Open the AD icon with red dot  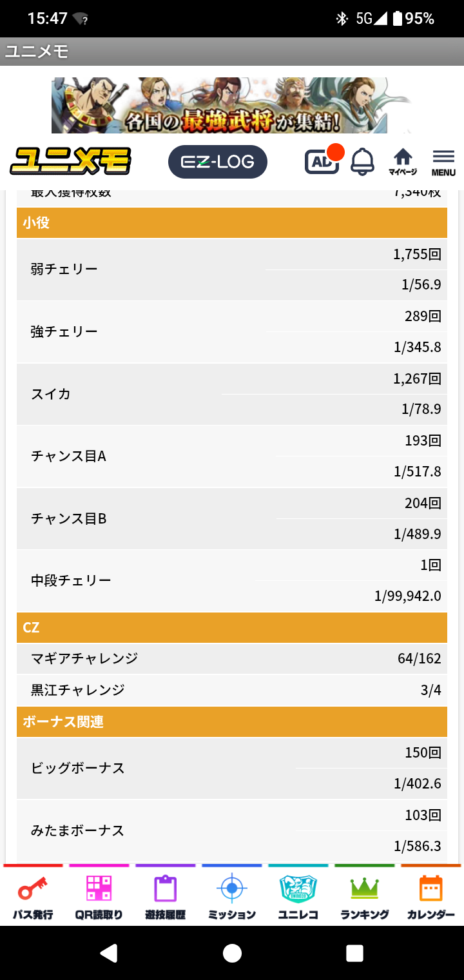(x=322, y=161)
